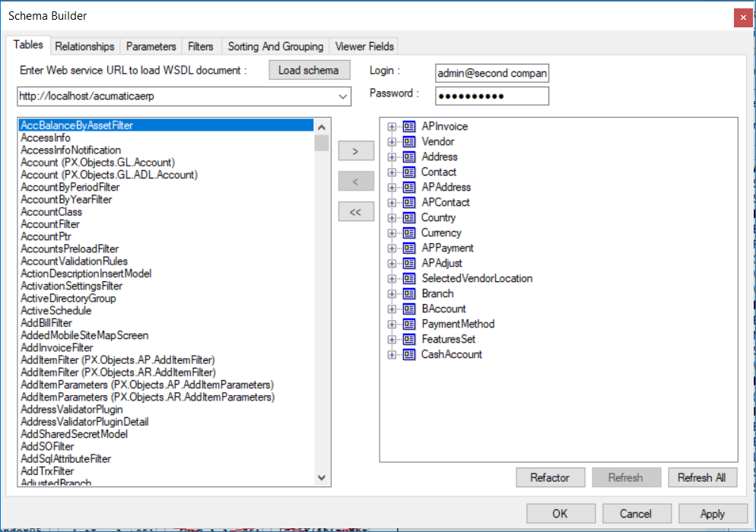Open the Viewer Fields tab
756x532 pixels.
pyautogui.click(x=364, y=46)
